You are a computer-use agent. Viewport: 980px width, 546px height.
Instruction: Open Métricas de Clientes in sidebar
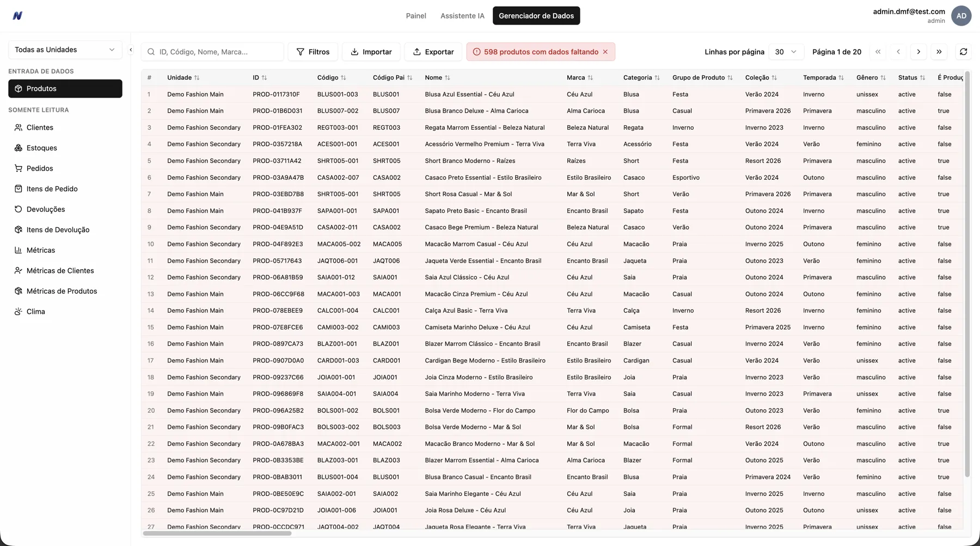(x=60, y=271)
